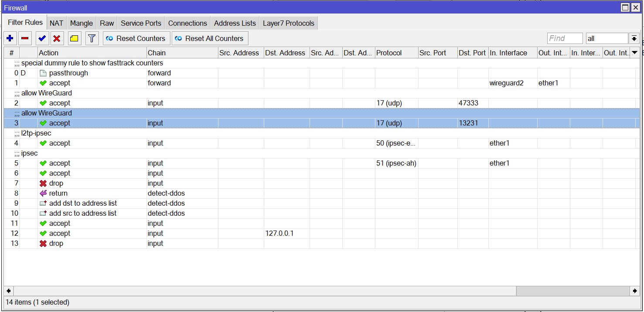This screenshot has width=644, height=312.
Task: Click the green accept check in rule 12
Action: tap(43, 234)
